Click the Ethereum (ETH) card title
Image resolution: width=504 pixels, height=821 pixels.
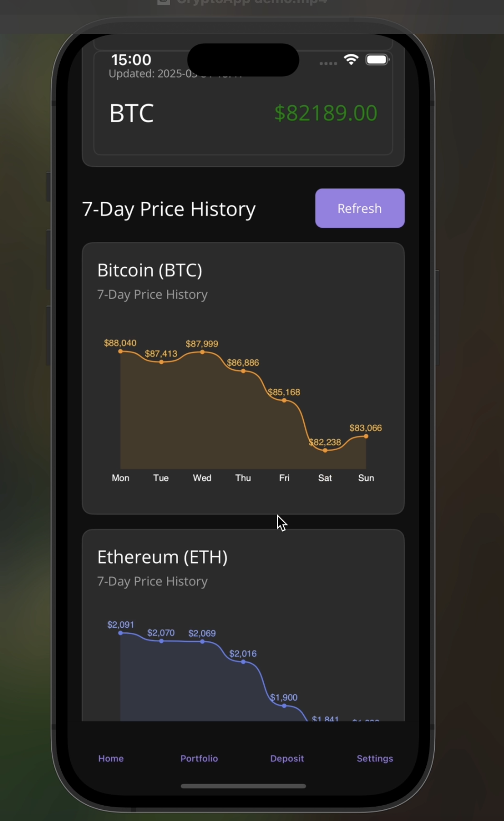point(162,557)
